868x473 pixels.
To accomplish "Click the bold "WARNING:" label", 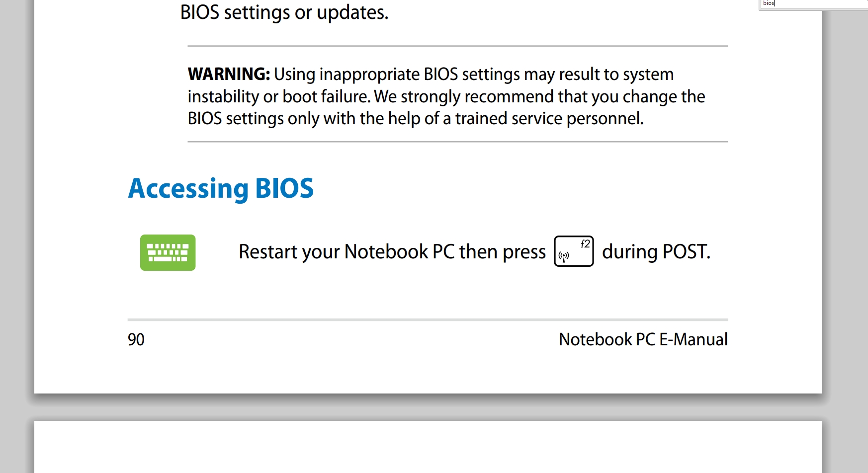I will tap(229, 74).
